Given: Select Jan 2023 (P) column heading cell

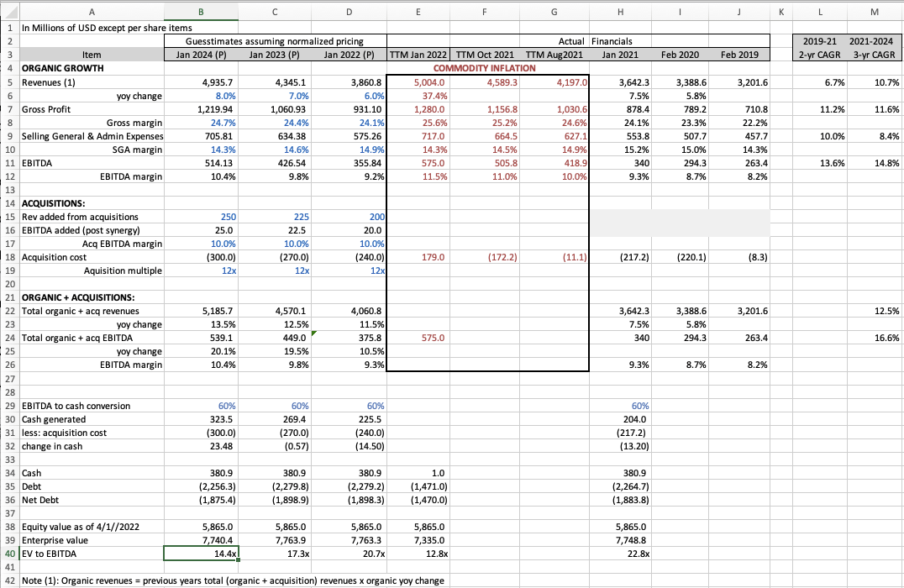Looking at the screenshot, I should coord(275,55).
